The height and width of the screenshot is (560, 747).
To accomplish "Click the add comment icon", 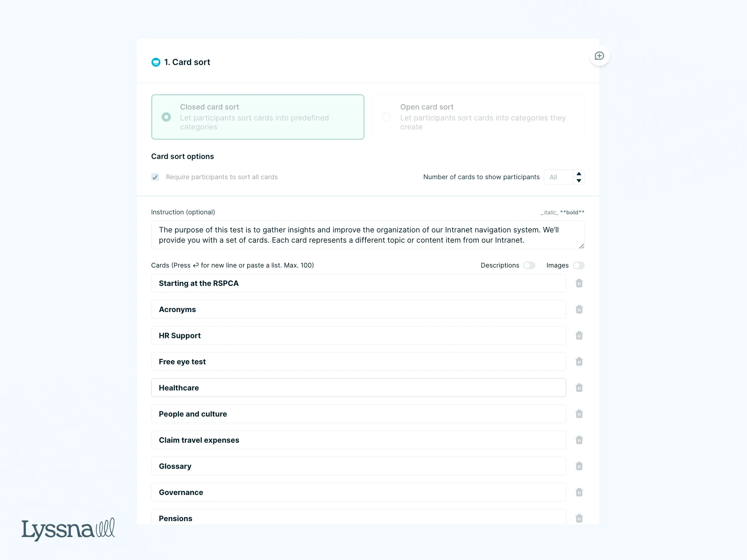I will (x=599, y=56).
